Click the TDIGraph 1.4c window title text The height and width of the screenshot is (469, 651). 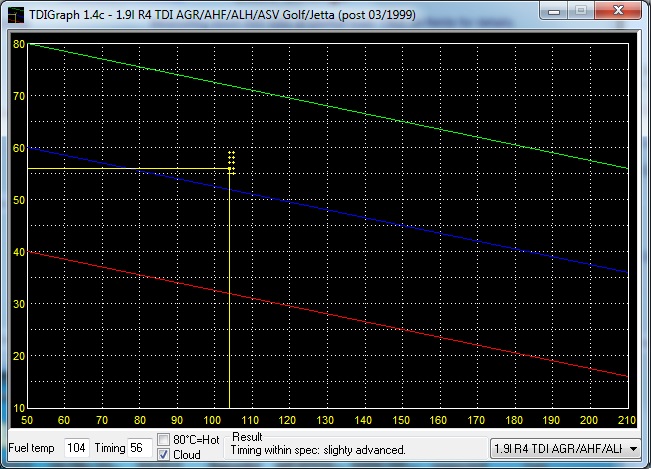pos(222,15)
